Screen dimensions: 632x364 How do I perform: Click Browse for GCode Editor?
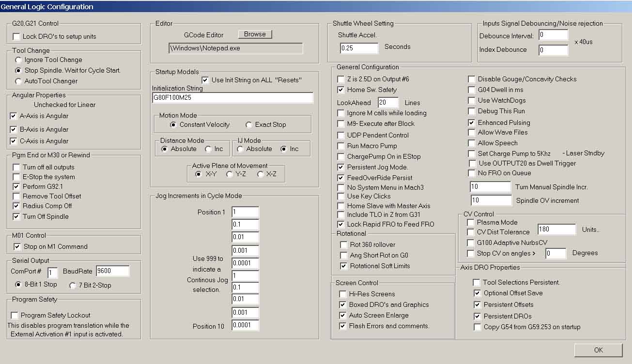point(255,34)
